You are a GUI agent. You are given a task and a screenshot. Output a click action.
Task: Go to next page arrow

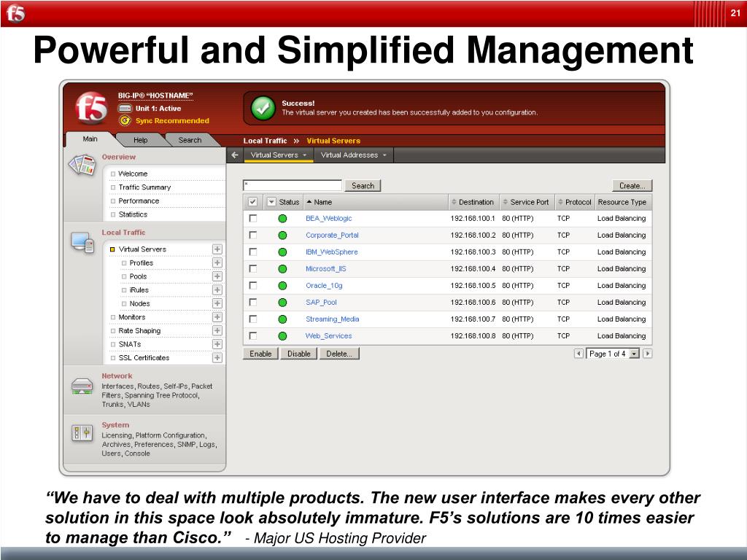648,354
